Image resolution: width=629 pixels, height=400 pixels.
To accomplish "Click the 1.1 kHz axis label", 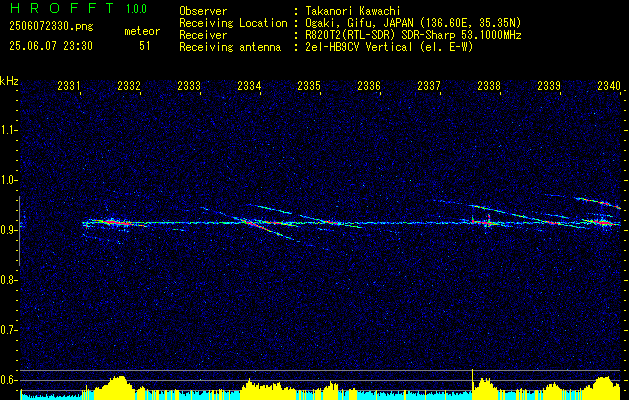I will tap(9, 130).
